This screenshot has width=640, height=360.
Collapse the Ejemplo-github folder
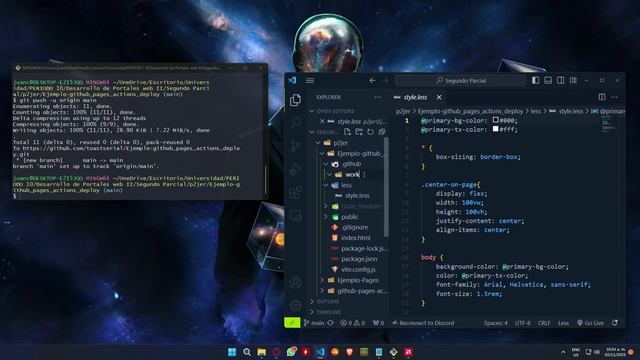coord(322,153)
